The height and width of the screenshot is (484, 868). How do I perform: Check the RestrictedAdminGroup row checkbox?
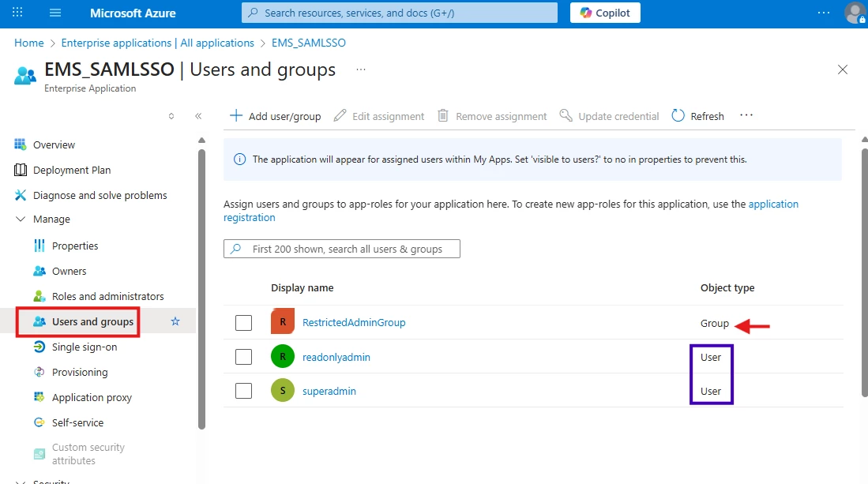click(x=243, y=322)
